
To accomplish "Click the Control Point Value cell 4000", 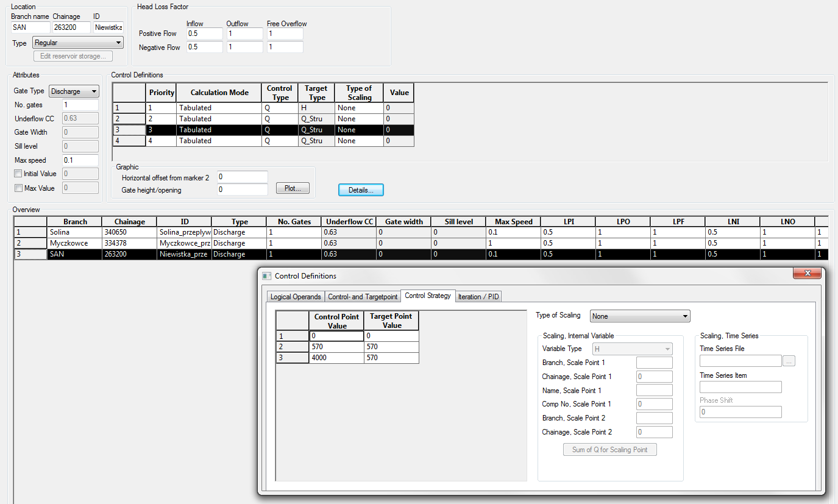I will 336,358.
